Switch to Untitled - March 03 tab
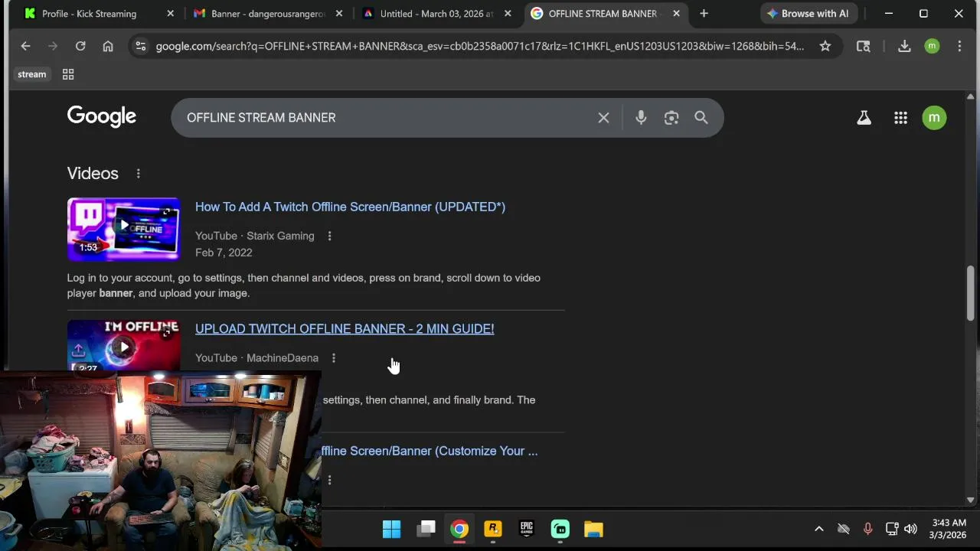The image size is (980, 551). point(436,14)
